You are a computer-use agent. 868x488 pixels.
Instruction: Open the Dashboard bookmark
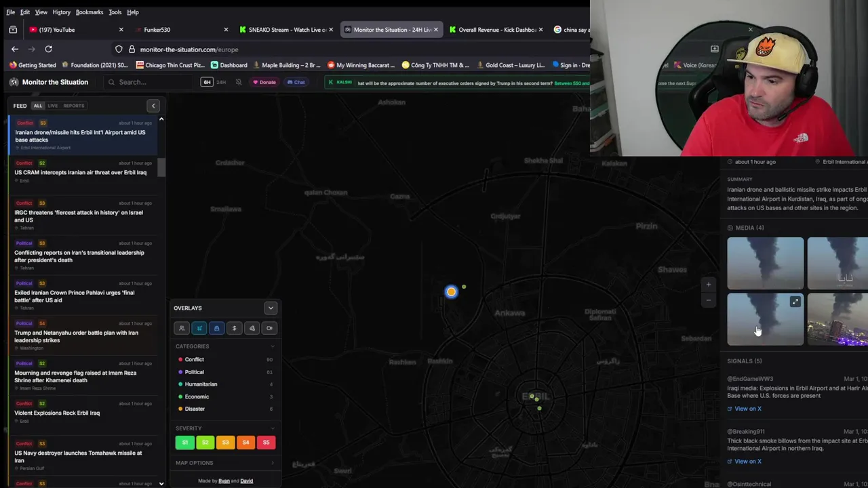click(x=229, y=65)
